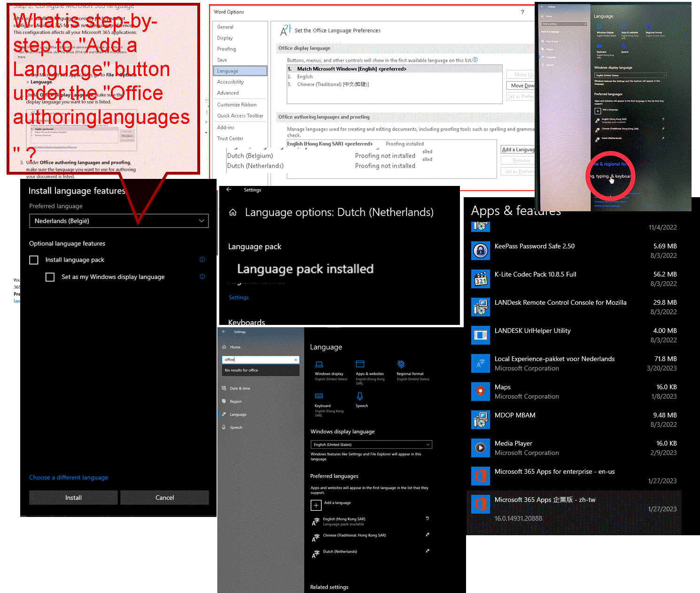700x593 pixels.
Task: Click the feature icon at right of Chinese (Traditional, Hong Kong SAR)
Action: 428,535
